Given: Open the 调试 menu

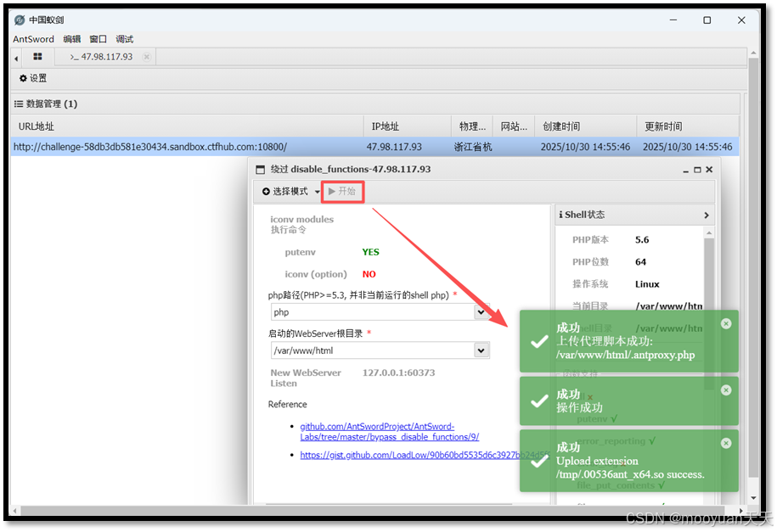Looking at the screenshot, I should 124,39.
